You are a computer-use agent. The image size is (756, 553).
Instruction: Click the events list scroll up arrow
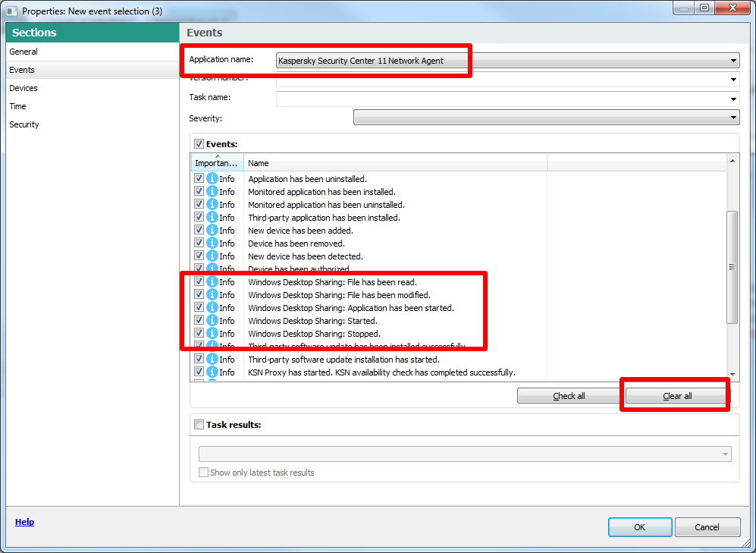coord(732,161)
